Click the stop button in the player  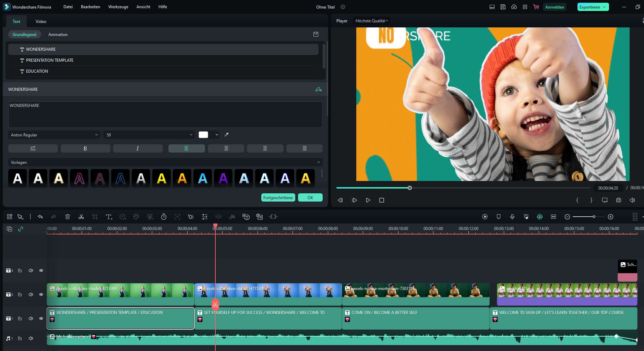pyautogui.click(x=382, y=200)
